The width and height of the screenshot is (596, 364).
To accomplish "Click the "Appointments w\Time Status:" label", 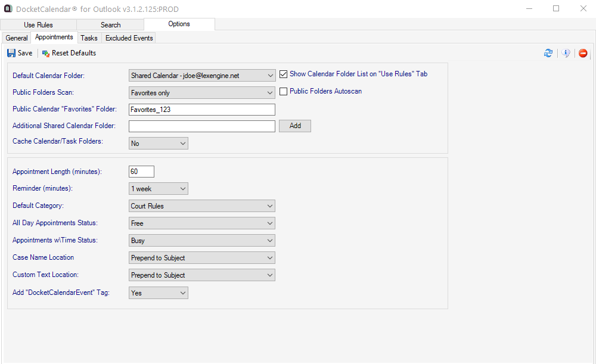I will 55,240.
